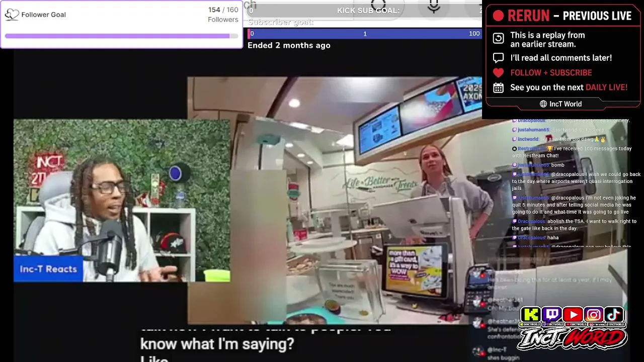
Task: Click the 'Ended 2 months ago' text
Action: pos(289,45)
